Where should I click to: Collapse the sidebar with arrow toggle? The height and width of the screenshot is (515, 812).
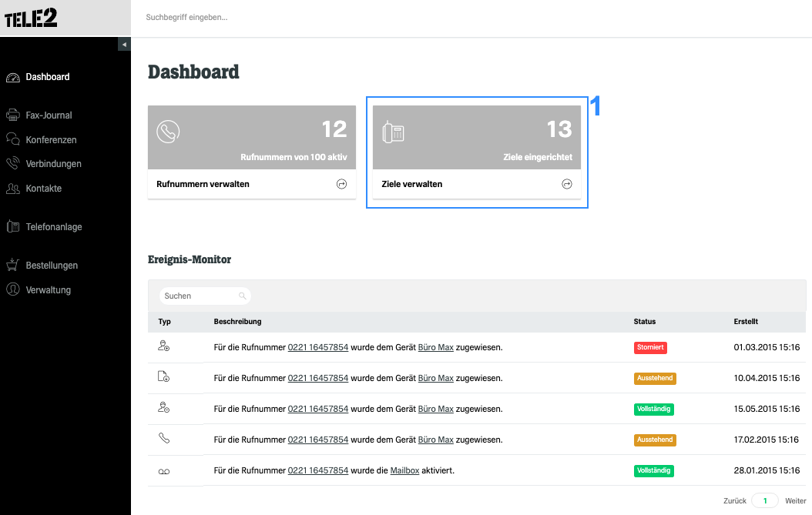[x=124, y=45]
